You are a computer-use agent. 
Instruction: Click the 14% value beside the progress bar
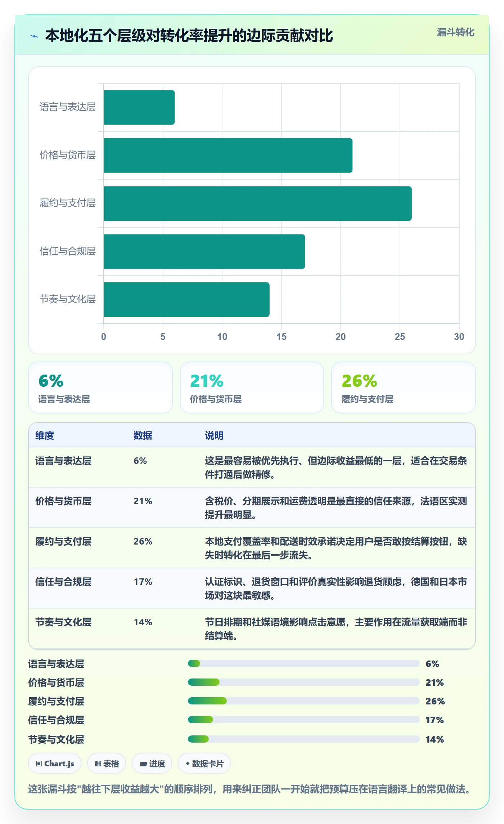(x=435, y=739)
